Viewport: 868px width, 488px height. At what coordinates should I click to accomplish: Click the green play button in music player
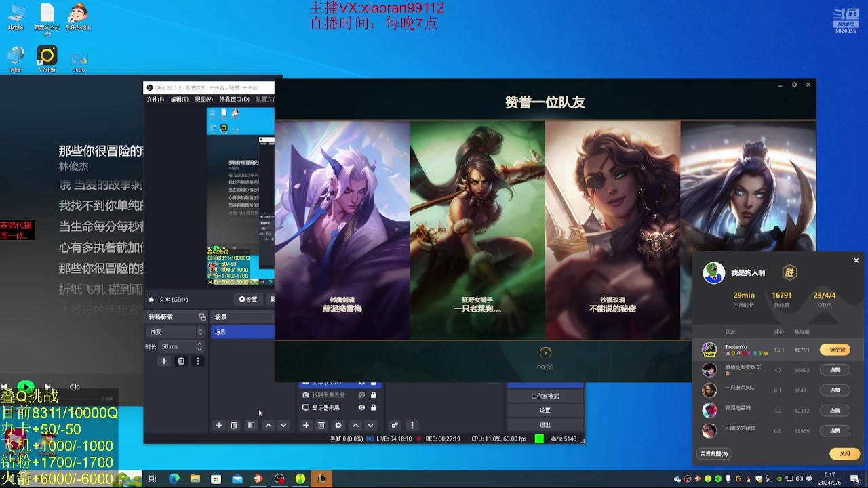[x=26, y=387]
